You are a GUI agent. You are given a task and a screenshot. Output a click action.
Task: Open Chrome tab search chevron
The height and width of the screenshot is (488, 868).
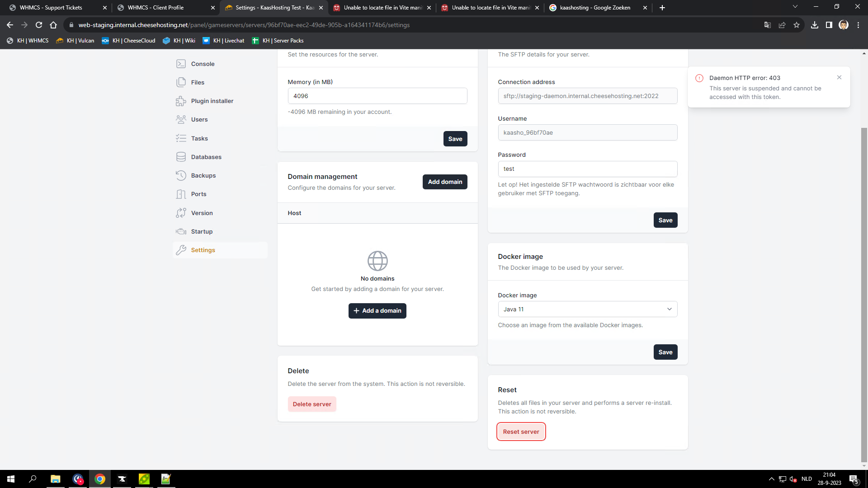(x=795, y=7)
